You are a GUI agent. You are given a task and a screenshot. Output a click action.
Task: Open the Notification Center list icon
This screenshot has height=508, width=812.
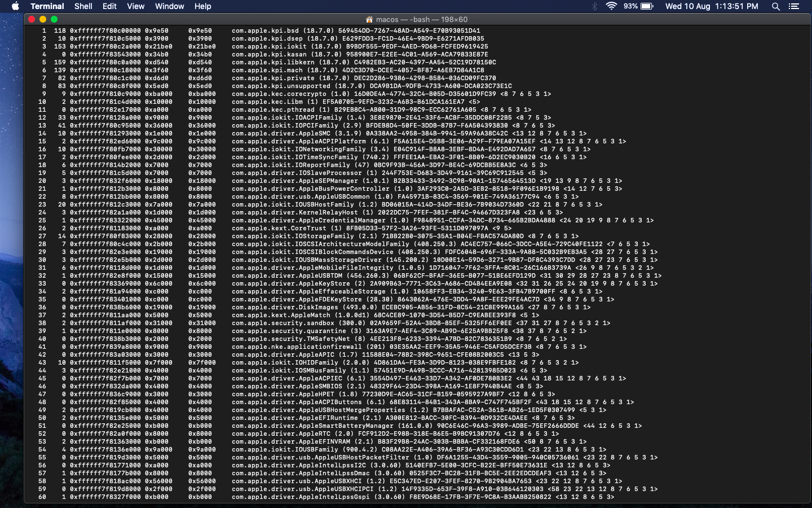point(794,6)
